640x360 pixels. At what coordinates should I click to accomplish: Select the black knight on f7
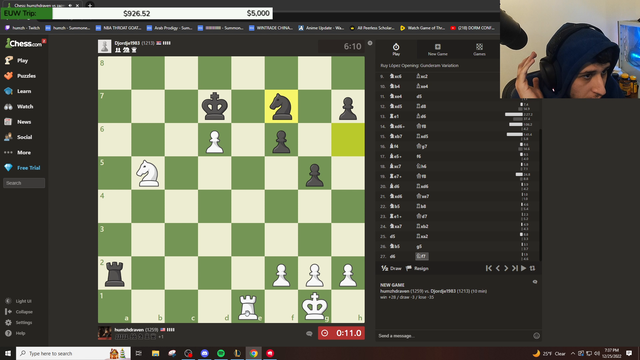click(x=281, y=107)
